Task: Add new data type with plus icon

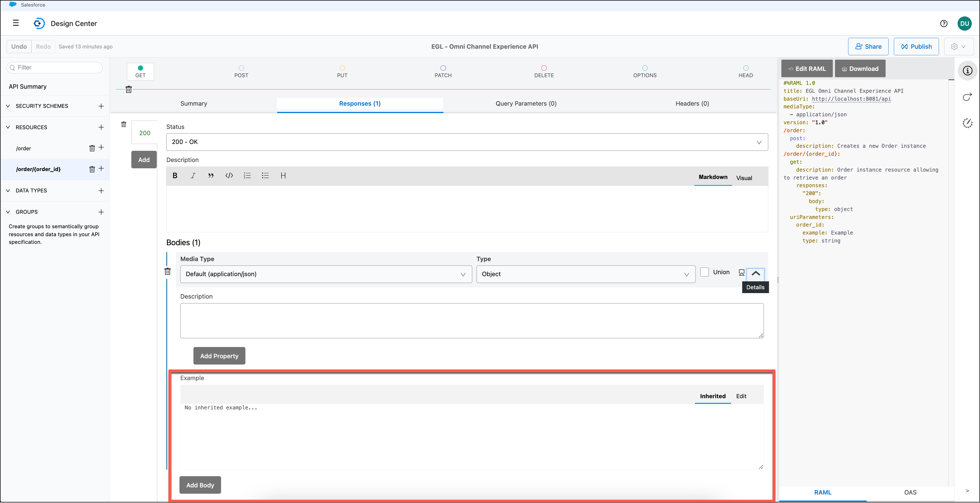Action: coord(101,191)
